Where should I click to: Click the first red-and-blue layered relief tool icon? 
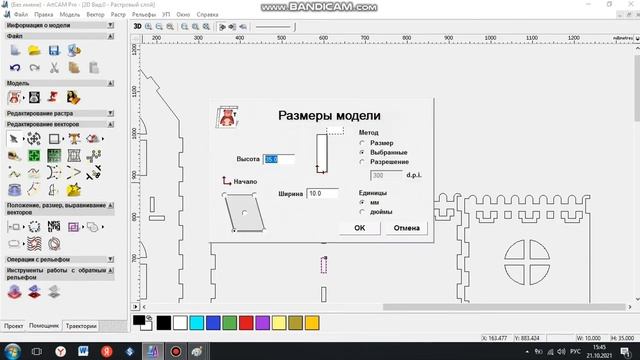[x=15, y=291]
